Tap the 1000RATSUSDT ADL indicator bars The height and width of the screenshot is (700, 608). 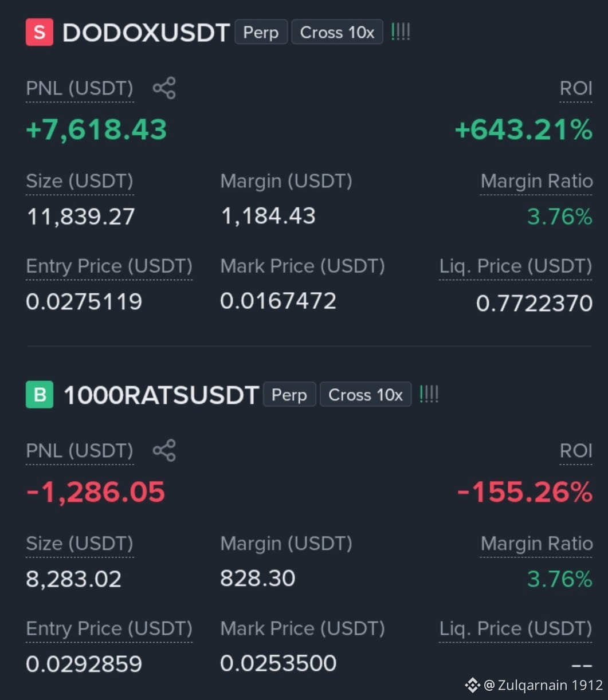click(429, 394)
